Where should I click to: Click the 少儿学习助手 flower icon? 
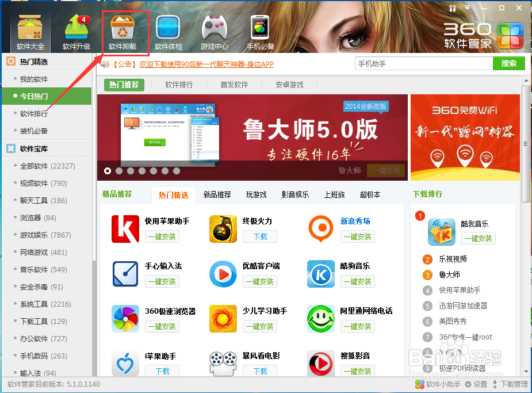click(223, 319)
